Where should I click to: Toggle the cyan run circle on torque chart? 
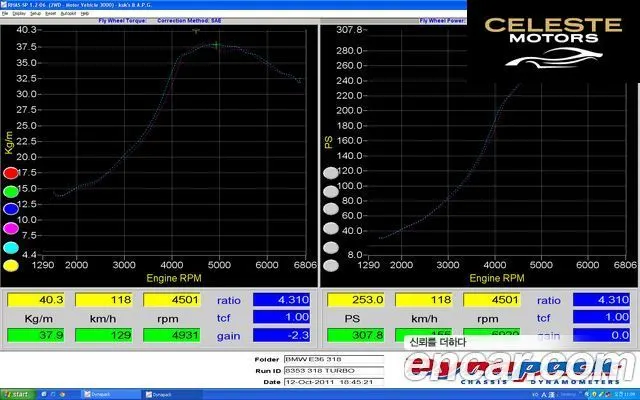point(11,247)
